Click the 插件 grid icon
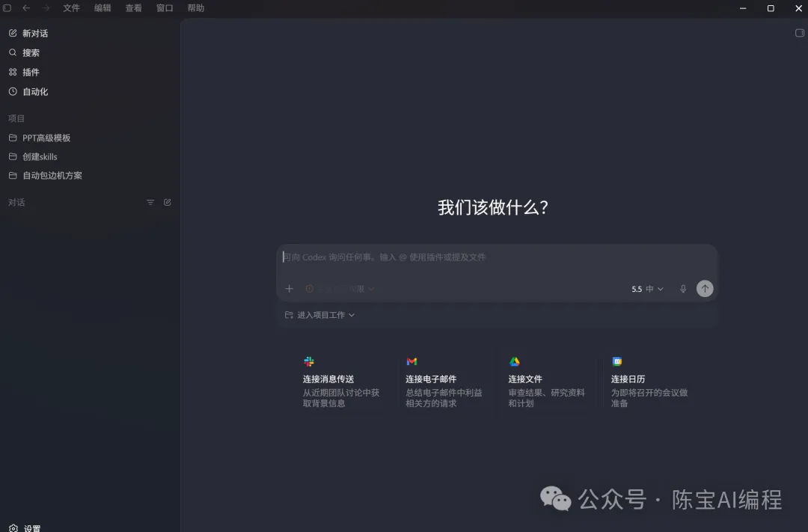The height and width of the screenshot is (532, 808). (x=13, y=72)
